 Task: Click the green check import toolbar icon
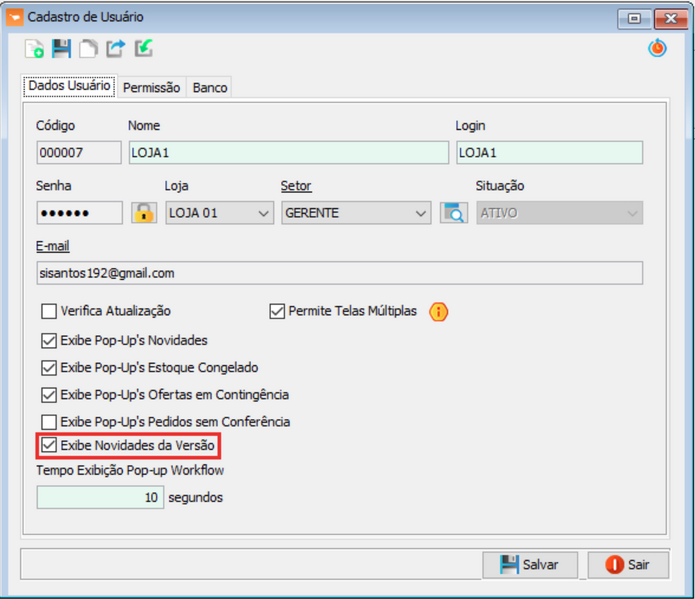tap(143, 49)
